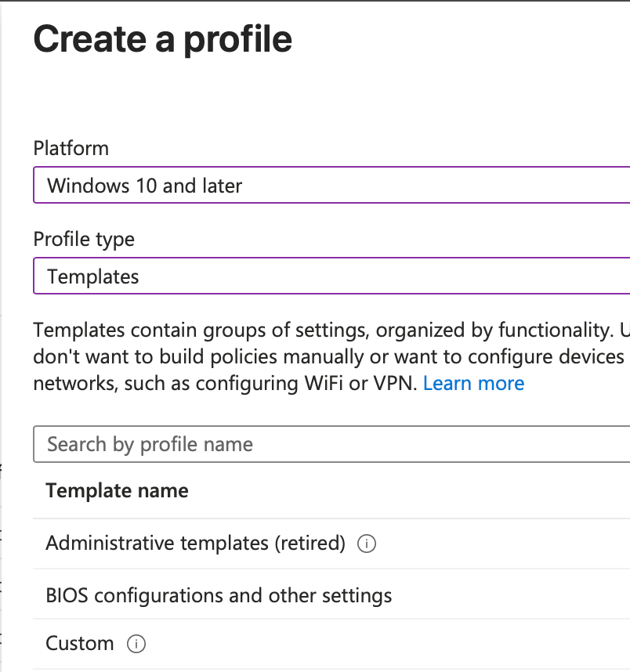Image resolution: width=630 pixels, height=672 pixels.
Task: Open the Learn more link
Action: pyautogui.click(x=473, y=383)
